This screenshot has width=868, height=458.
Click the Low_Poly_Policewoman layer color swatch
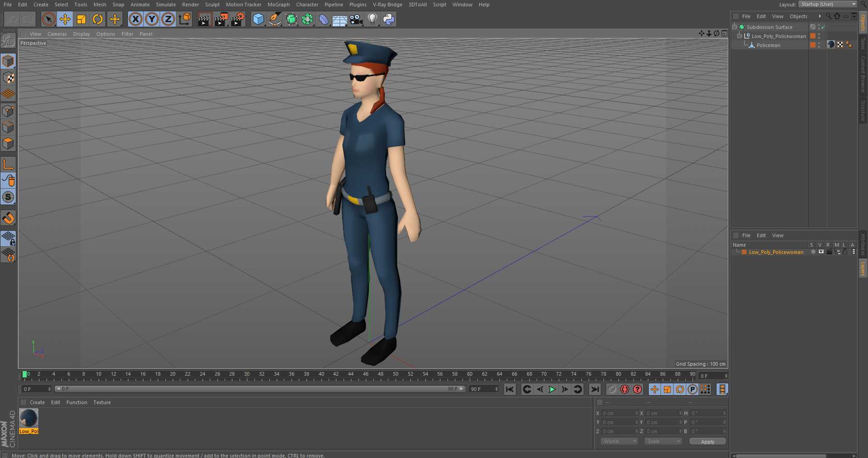(744, 252)
